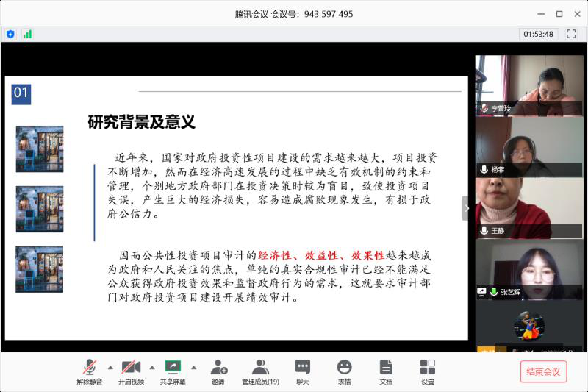The height and width of the screenshot is (392, 588).
Task: Collapse the participant video sidebar arrow
Action: (465, 208)
